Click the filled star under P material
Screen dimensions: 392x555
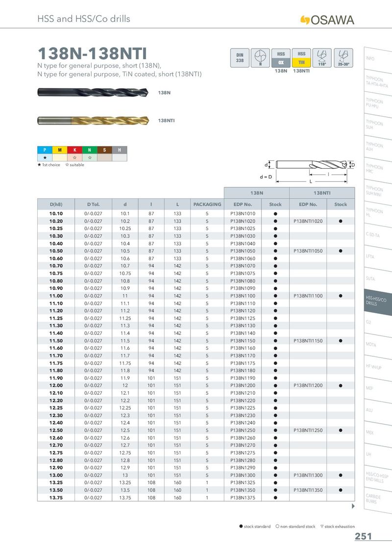45,157
